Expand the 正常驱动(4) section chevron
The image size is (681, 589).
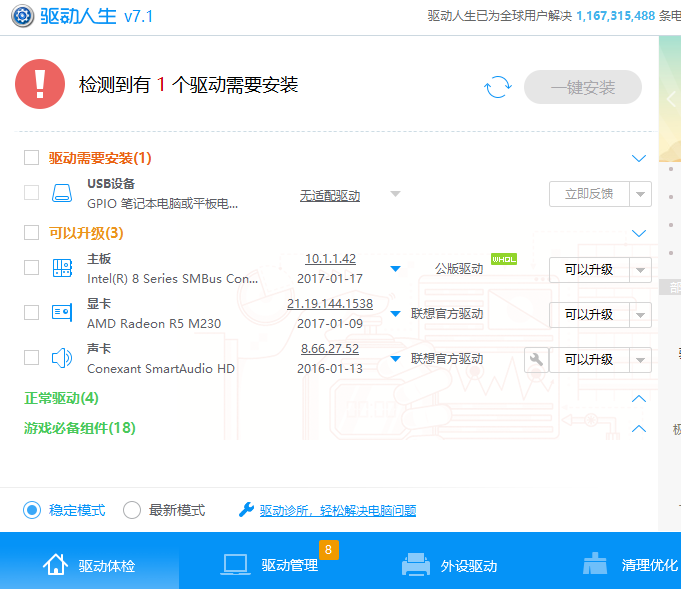pos(639,398)
